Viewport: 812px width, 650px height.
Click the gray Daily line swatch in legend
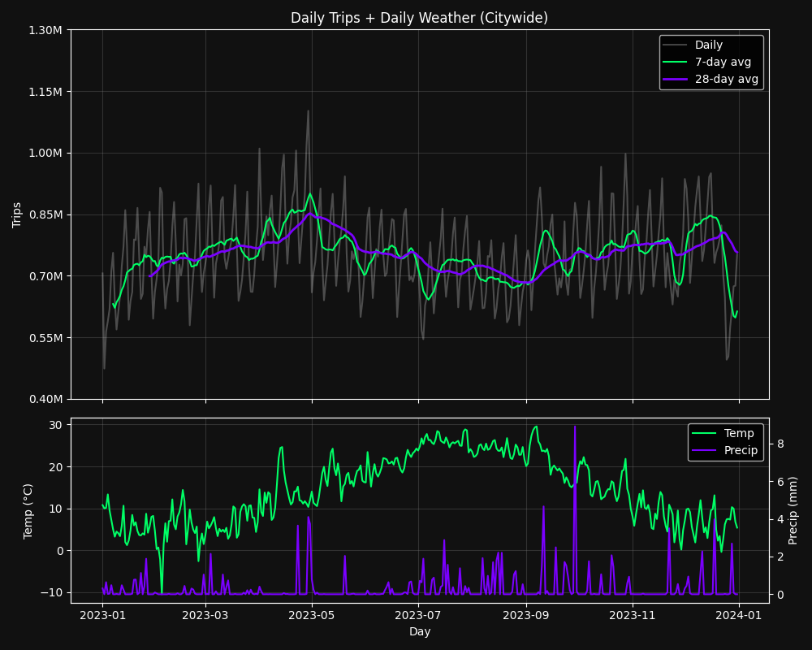point(674,45)
